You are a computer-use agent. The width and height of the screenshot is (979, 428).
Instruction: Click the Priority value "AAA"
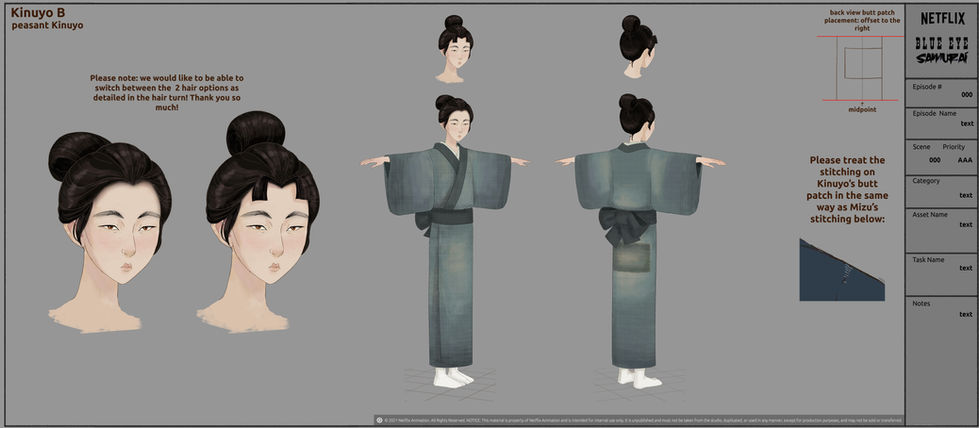pyautogui.click(x=965, y=160)
